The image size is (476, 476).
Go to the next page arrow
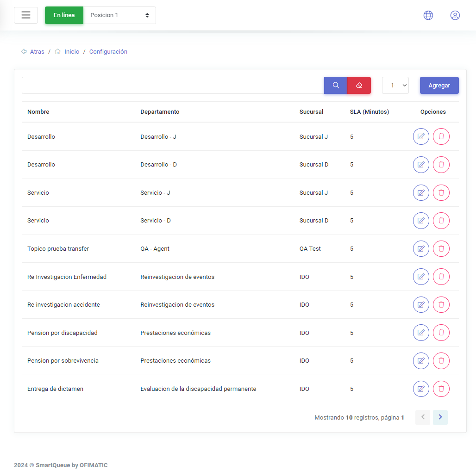coord(440,417)
